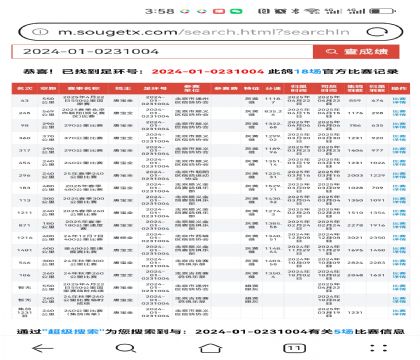420x360 pixels.
Task: Open the browser more-options dots menu
Action: tap(378, 348)
